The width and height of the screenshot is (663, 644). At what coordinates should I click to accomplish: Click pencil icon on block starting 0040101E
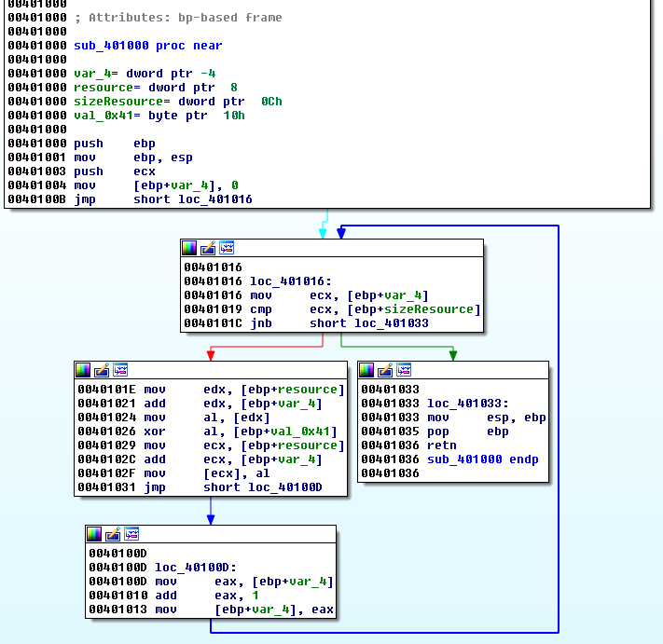[102, 370]
